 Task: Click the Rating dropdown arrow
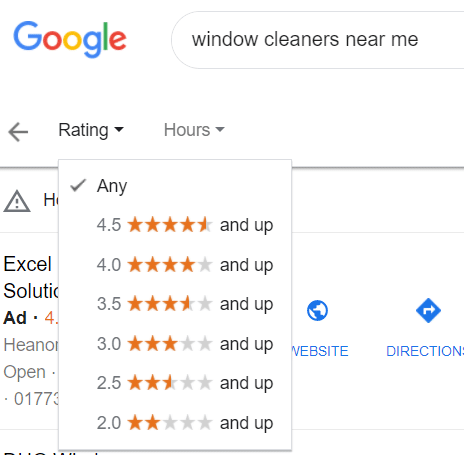[119, 129]
